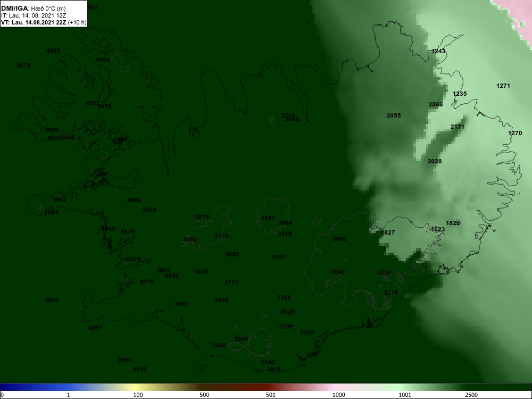Click the value 3649 on Vatnajökull
The width and height of the screenshot is (532, 399).
(339, 239)
